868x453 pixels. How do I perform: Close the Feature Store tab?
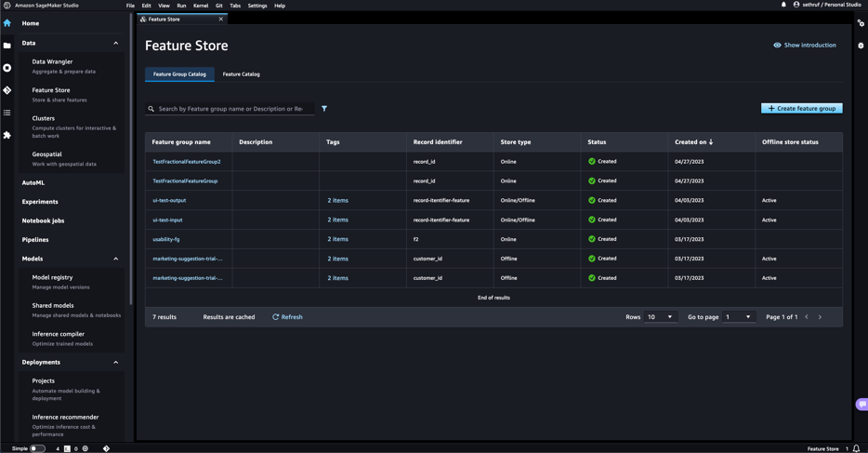[x=221, y=19]
